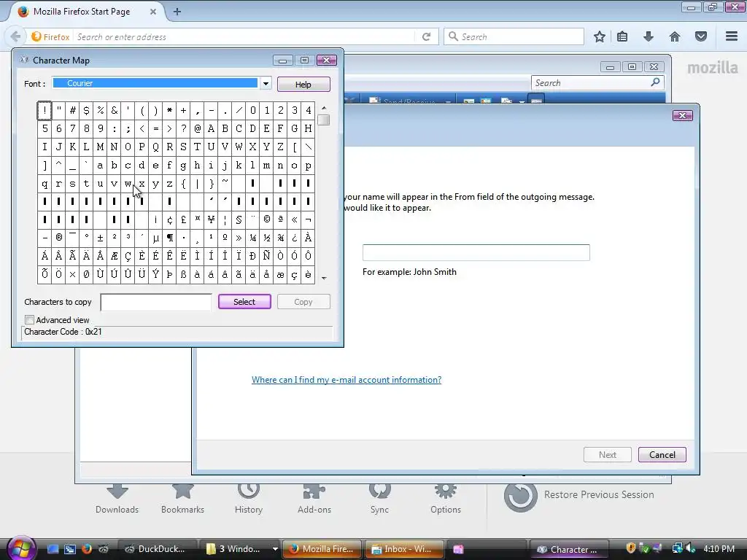Image resolution: width=747 pixels, height=560 pixels.
Task: Click the security shield icon in system tray
Action: click(x=631, y=548)
